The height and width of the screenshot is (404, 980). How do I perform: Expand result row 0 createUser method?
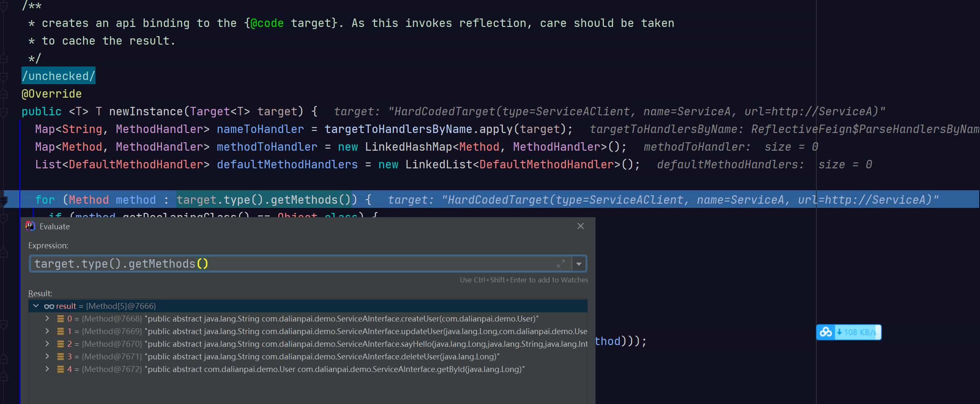tap(47, 319)
